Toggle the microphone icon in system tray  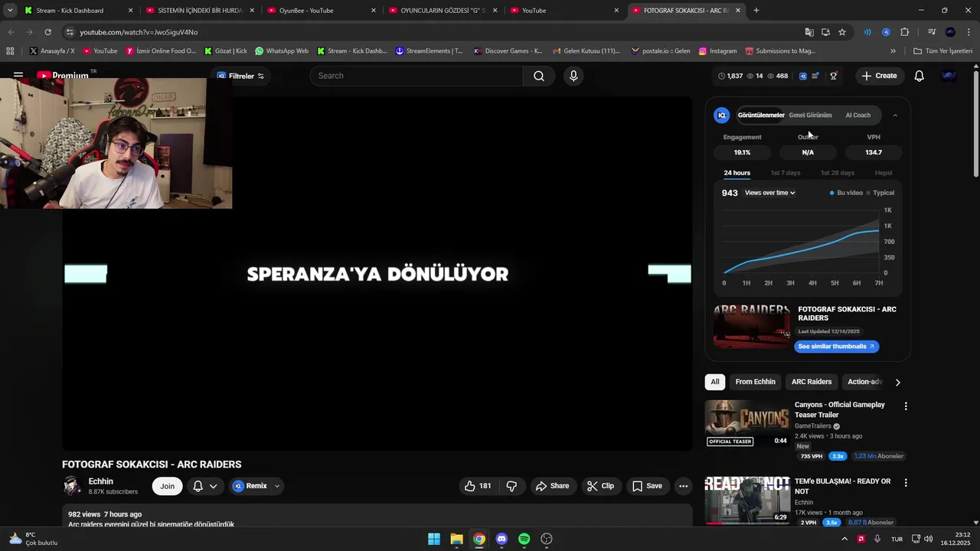pos(877,539)
